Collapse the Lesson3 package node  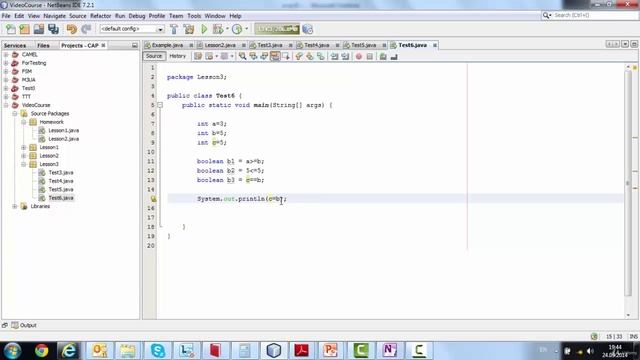click(24, 164)
